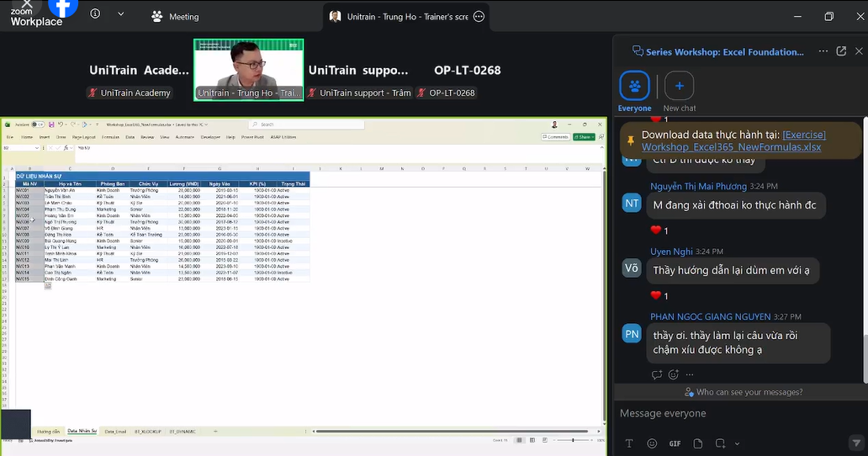The image size is (868, 456).
Task: Click the UniTrain Academy participant label
Action: [130, 93]
